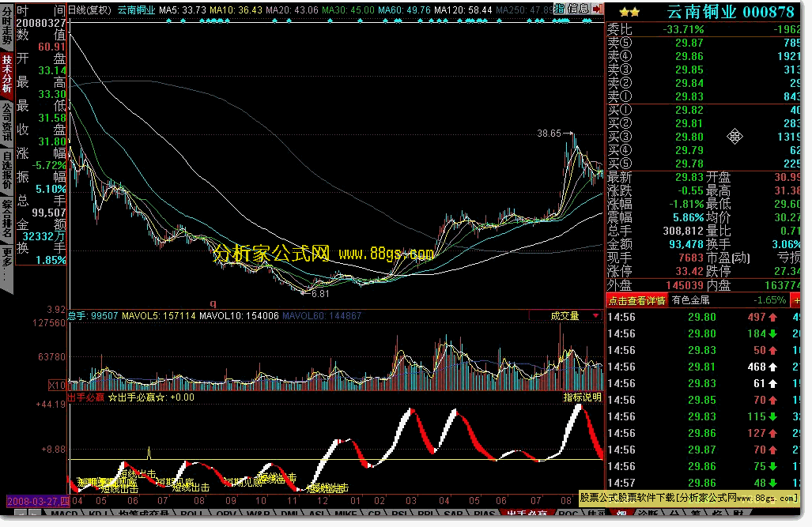Open 指标说明 indicator description
Image resolution: width=812 pixels, height=527 pixels.
[x=583, y=397]
